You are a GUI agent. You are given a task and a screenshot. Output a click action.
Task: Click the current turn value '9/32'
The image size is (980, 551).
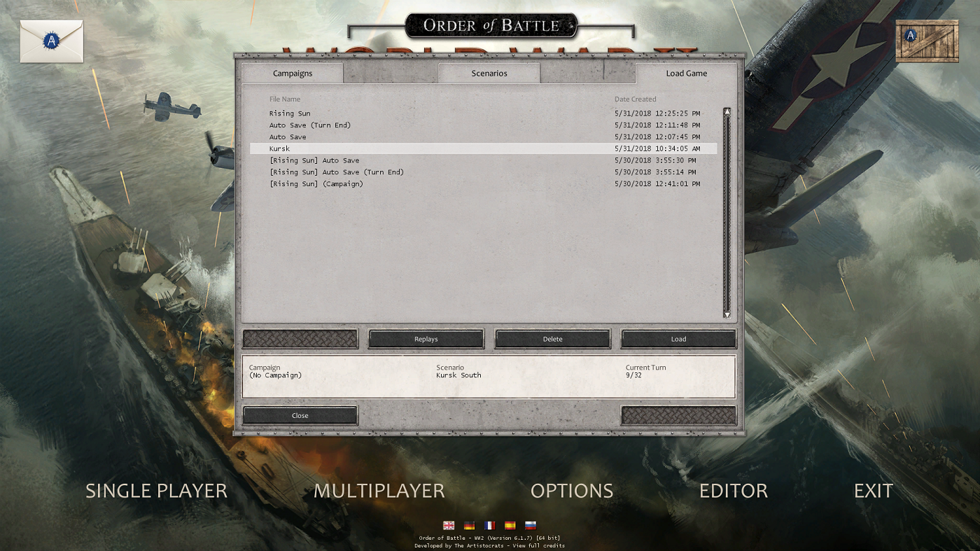click(633, 375)
